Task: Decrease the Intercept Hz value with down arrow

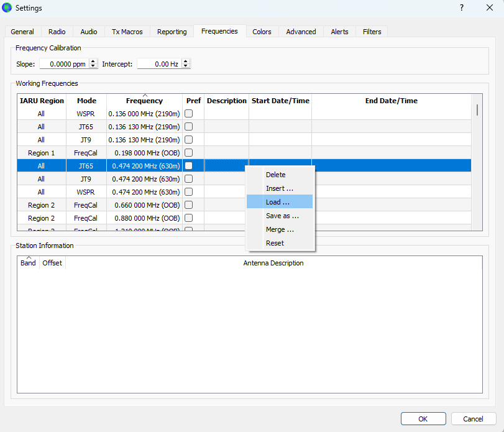Action: [186, 66]
